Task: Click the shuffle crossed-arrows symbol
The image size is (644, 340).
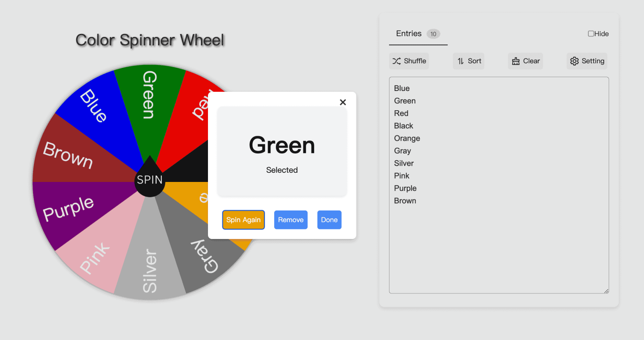Action: click(396, 61)
